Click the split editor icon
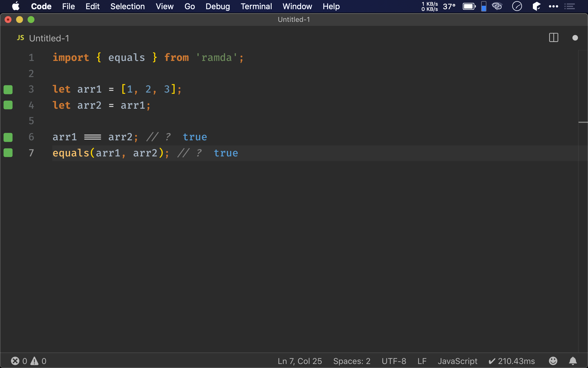The image size is (588, 368). coord(553,38)
